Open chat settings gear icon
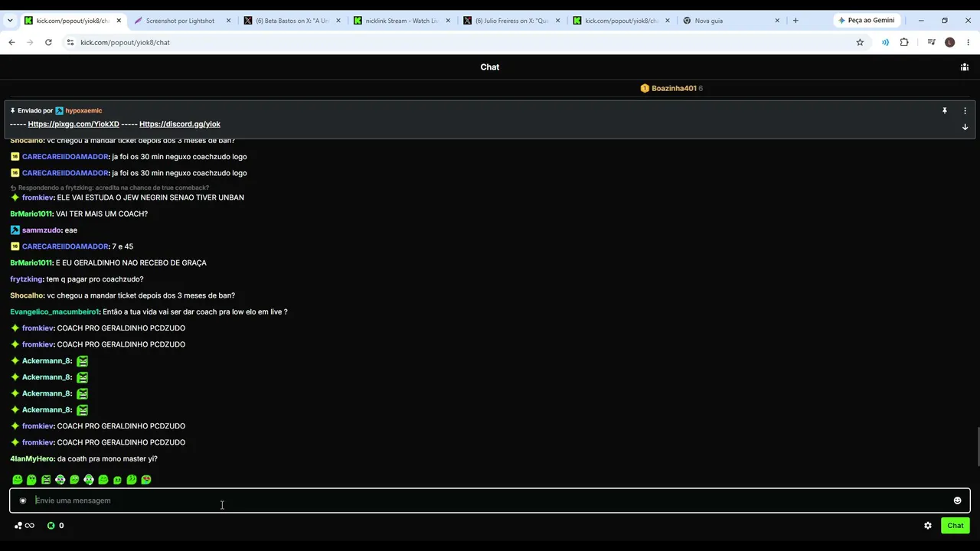980x551 pixels. tap(928, 526)
